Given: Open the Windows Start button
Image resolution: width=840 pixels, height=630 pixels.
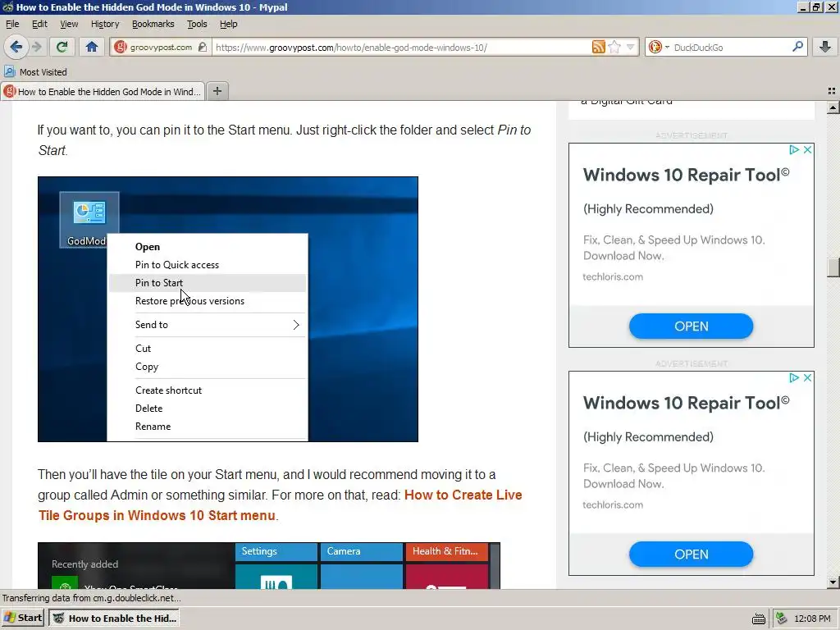Looking at the screenshot, I should (x=23, y=618).
